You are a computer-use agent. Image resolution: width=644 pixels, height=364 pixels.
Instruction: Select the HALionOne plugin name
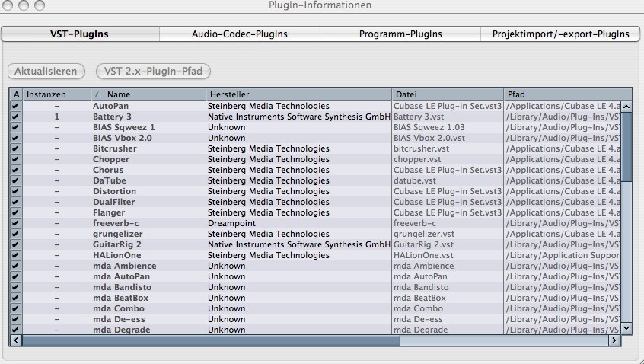coord(117,256)
